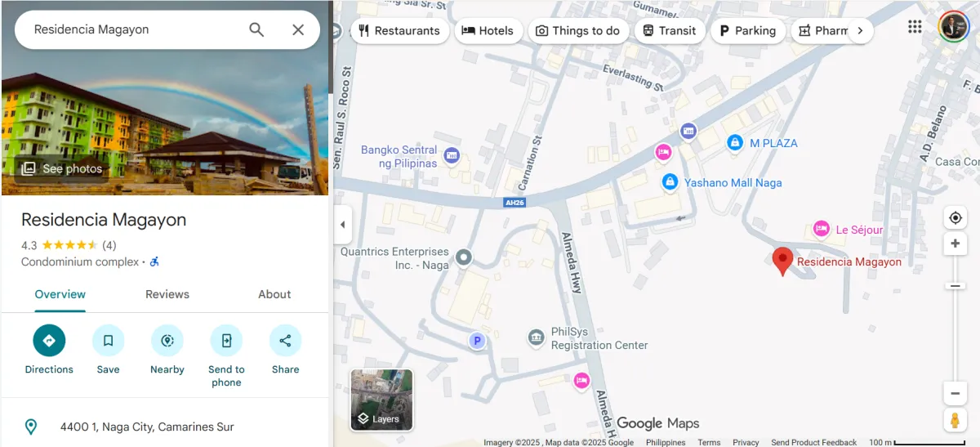Open Street View Pegman

955,421
